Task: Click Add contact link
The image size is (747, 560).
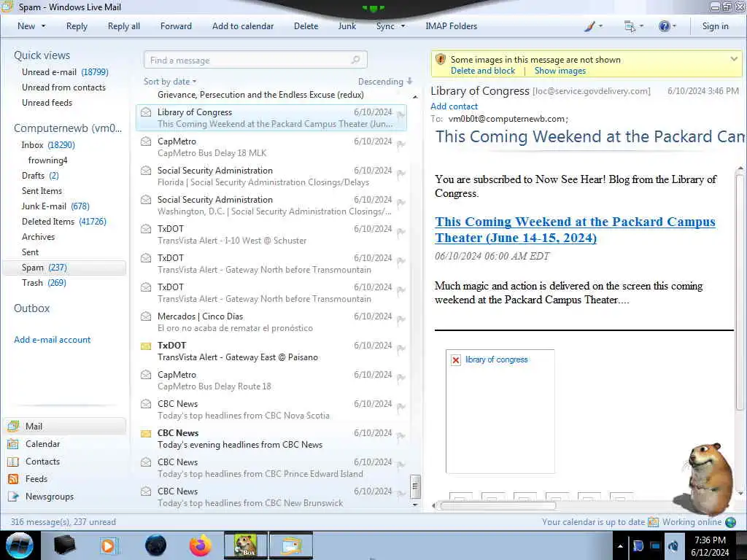Action: [454, 106]
